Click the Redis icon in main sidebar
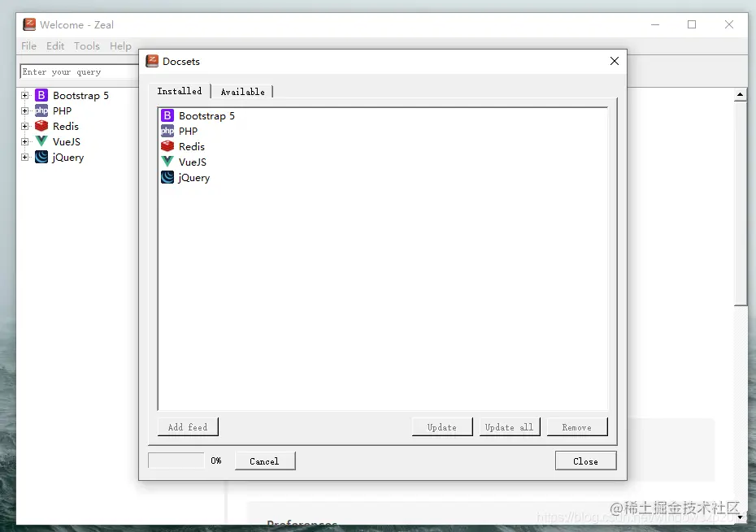 (x=41, y=126)
